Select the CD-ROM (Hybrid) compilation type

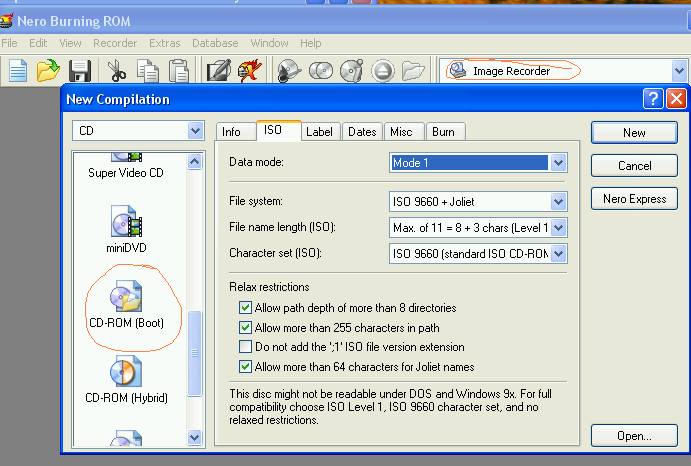point(126,380)
